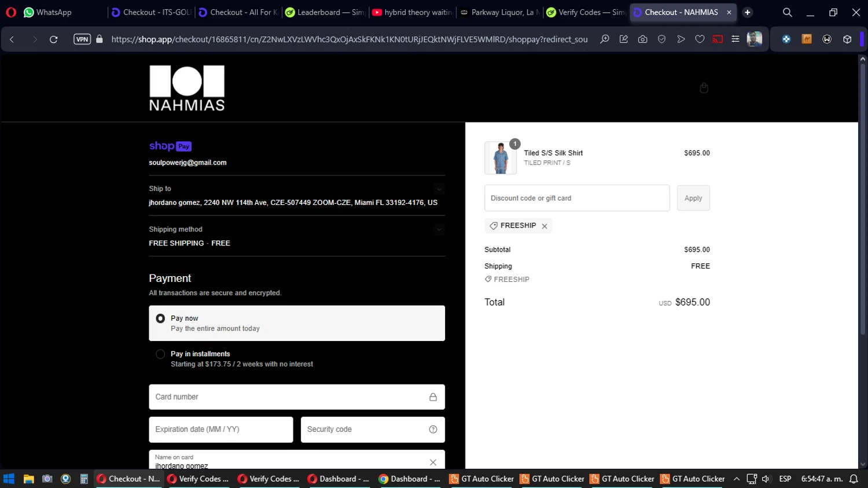Reload the current checkout page
The width and height of the screenshot is (868, 488).
tap(54, 39)
